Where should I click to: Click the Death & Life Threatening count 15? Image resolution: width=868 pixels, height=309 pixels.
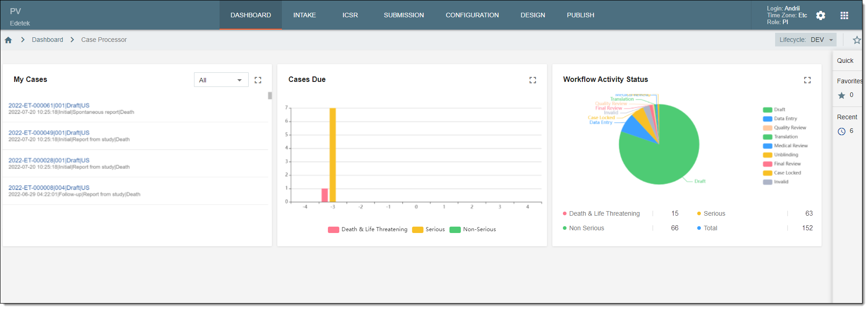coord(675,213)
